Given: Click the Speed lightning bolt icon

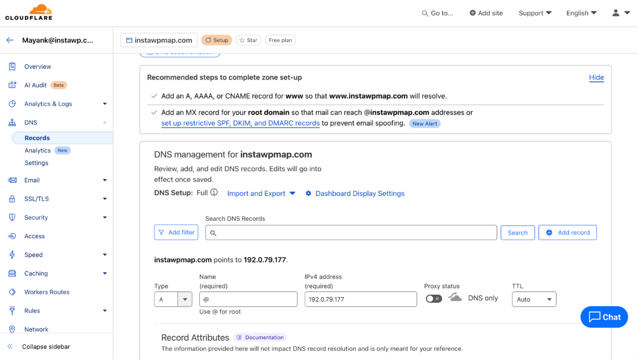Looking at the screenshot, I should (12, 255).
